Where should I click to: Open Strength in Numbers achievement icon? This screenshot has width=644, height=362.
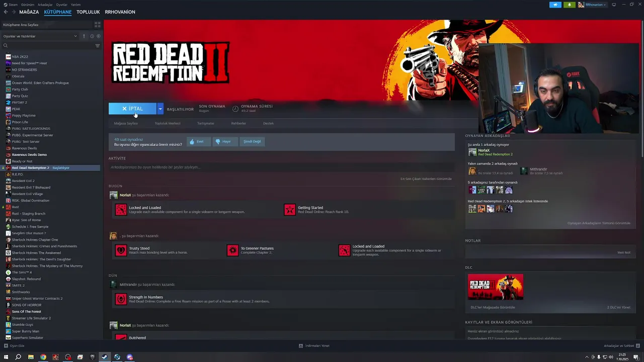[x=121, y=299]
